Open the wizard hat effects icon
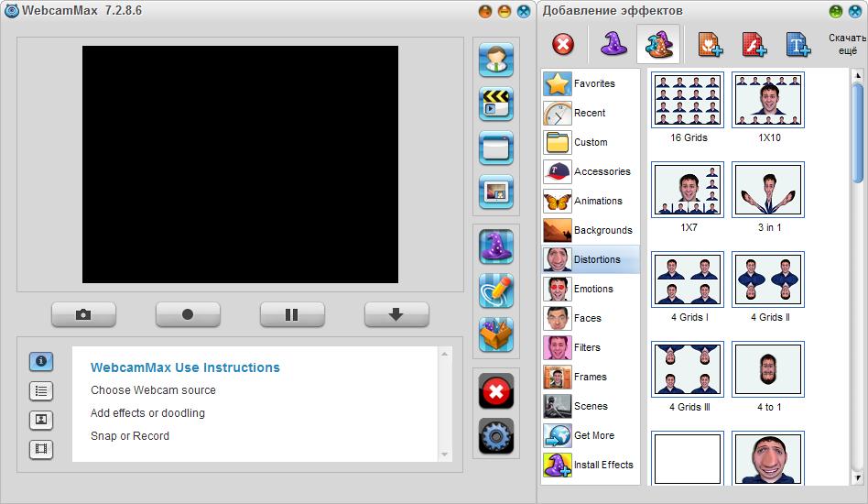The height and width of the screenshot is (504, 868). click(x=495, y=247)
